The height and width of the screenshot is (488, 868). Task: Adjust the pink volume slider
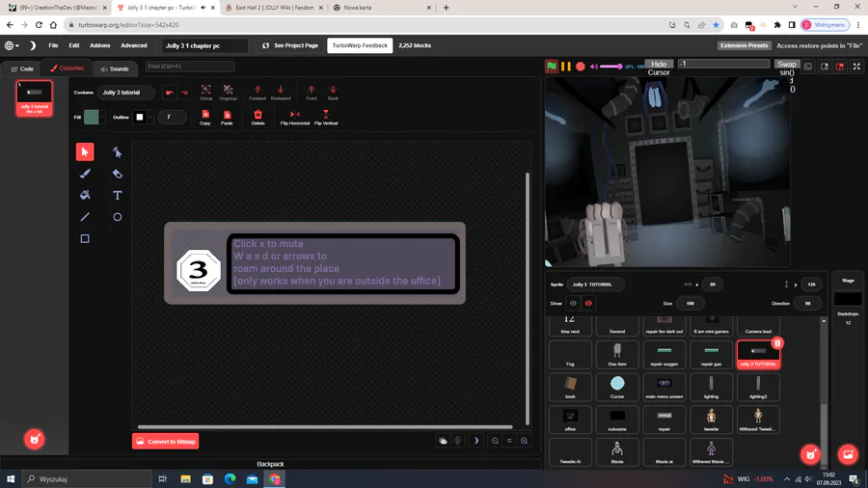(x=611, y=67)
